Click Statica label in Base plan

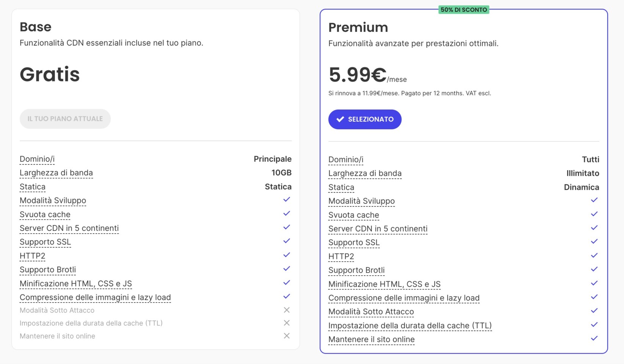[x=33, y=187]
